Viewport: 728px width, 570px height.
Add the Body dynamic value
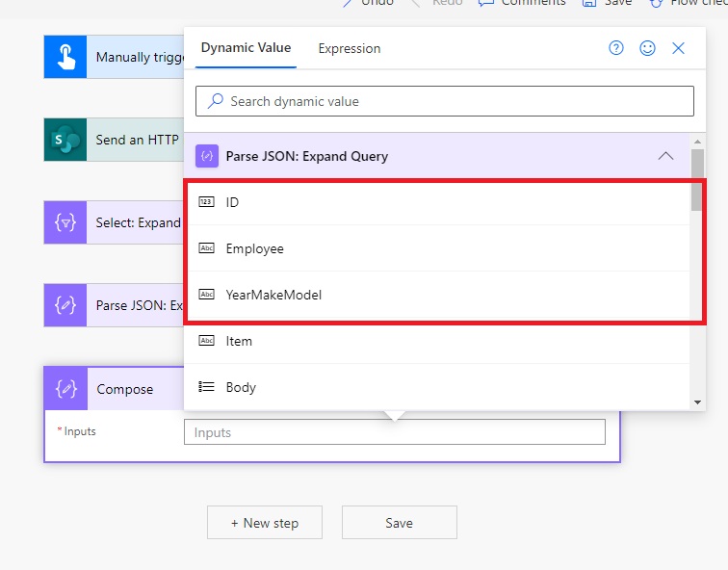click(241, 387)
